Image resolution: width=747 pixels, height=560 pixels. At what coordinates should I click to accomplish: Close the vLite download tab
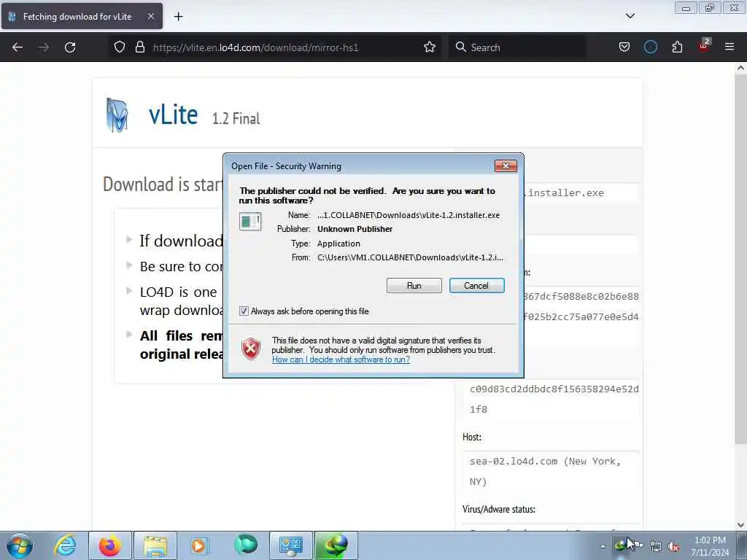tap(150, 17)
